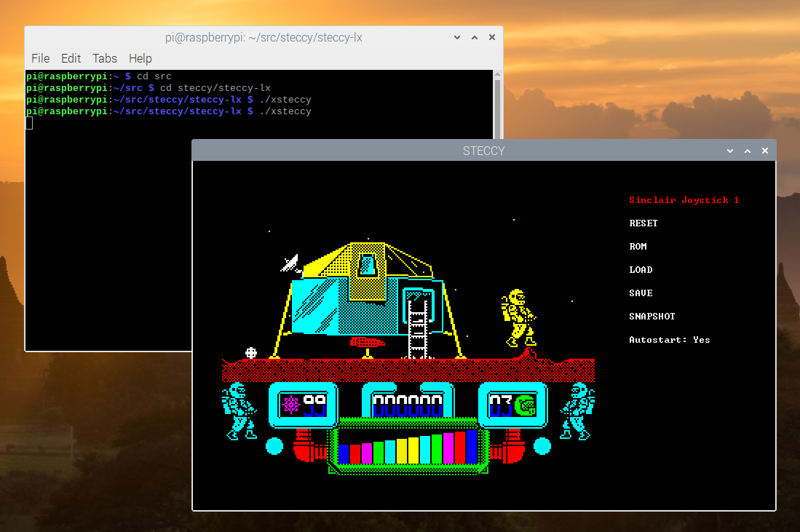Click the STECCY window title bar
The height and width of the screenshot is (532, 800).
pos(483,151)
